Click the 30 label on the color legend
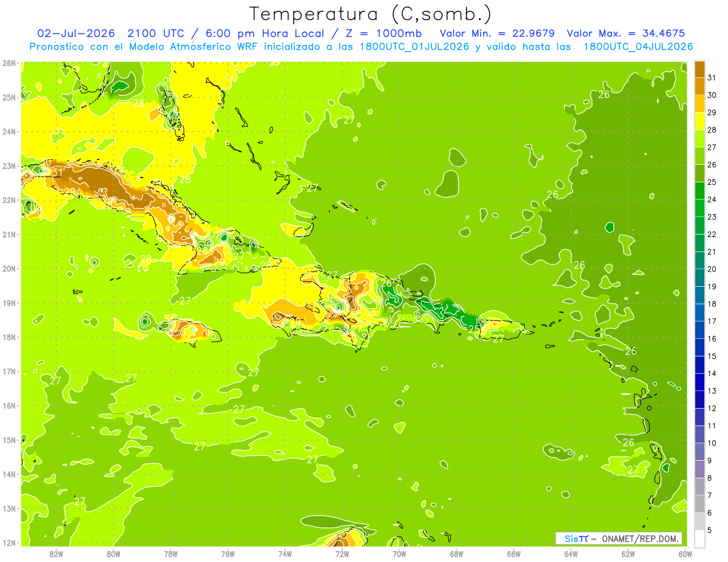728x562 pixels. (712, 95)
